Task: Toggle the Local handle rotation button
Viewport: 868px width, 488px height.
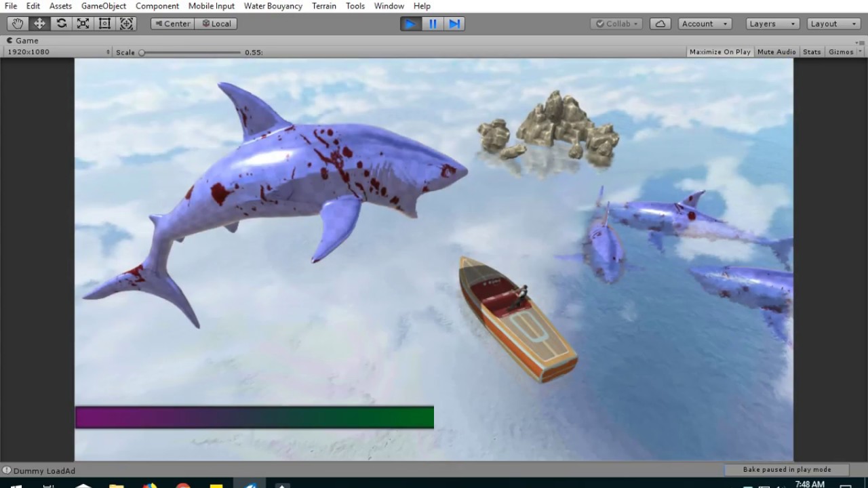Action: tap(216, 23)
